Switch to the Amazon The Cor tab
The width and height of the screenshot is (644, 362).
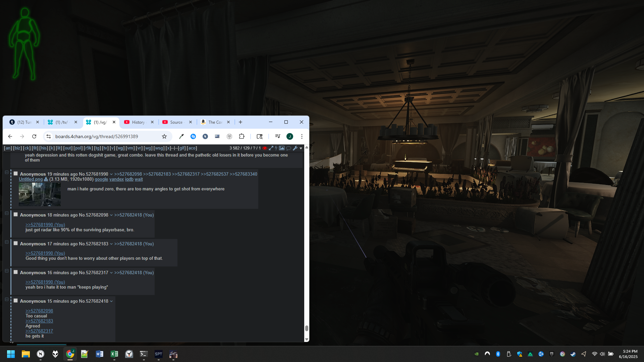tap(215, 122)
